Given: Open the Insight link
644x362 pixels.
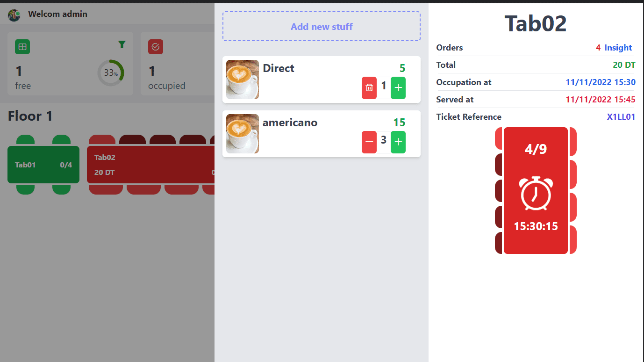Looking at the screenshot, I should [x=618, y=48].
